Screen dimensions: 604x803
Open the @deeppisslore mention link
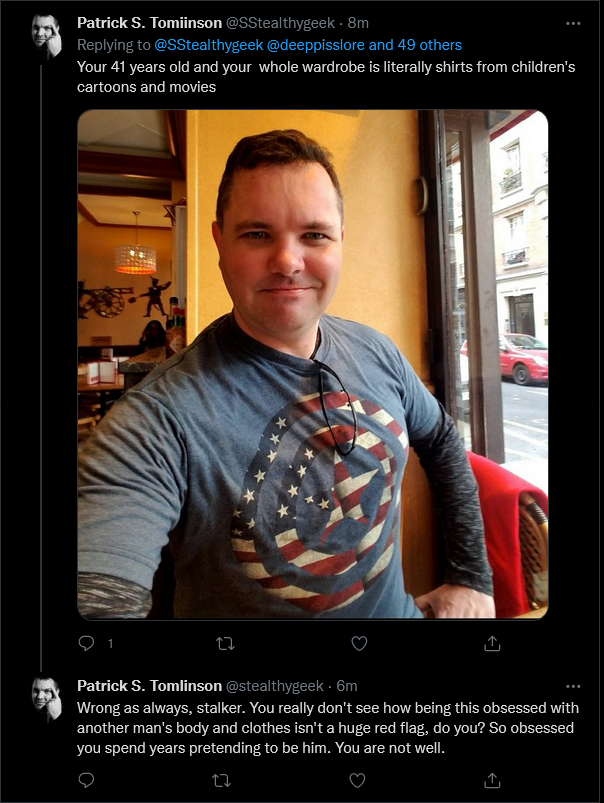click(316, 45)
